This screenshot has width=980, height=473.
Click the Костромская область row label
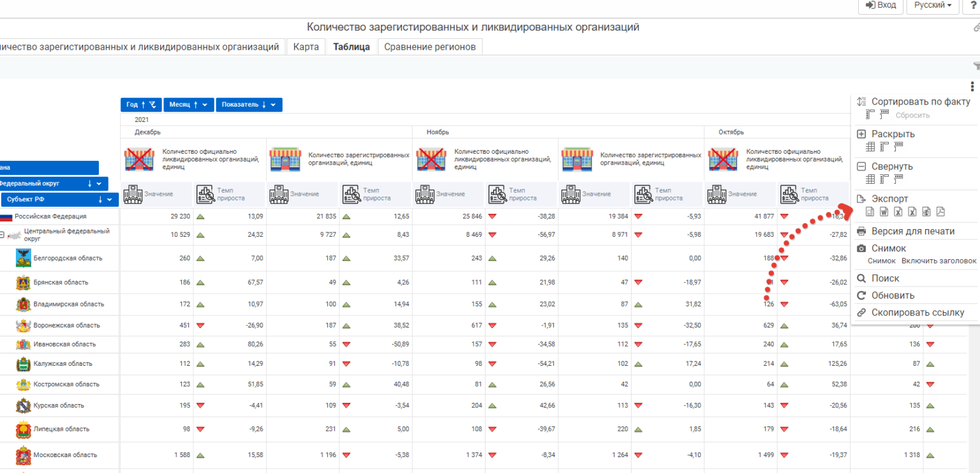pos(66,384)
